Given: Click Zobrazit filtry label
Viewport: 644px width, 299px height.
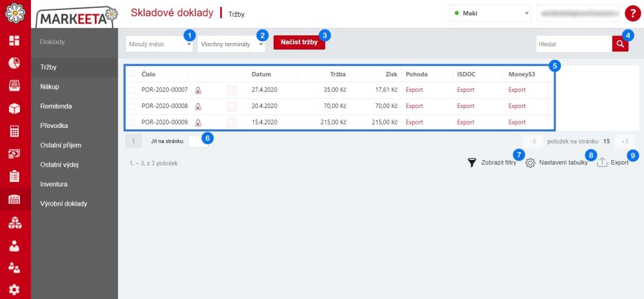Looking at the screenshot, I should click(498, 163).
